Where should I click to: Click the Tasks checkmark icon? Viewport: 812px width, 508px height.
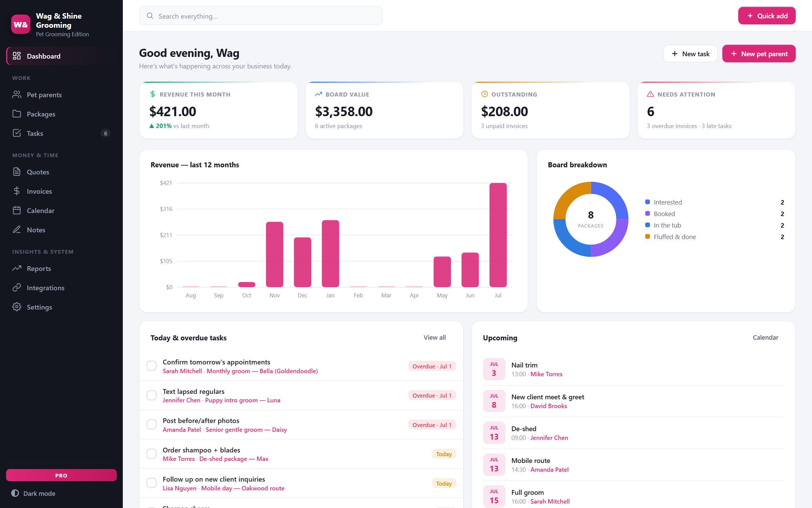point(17,133)
